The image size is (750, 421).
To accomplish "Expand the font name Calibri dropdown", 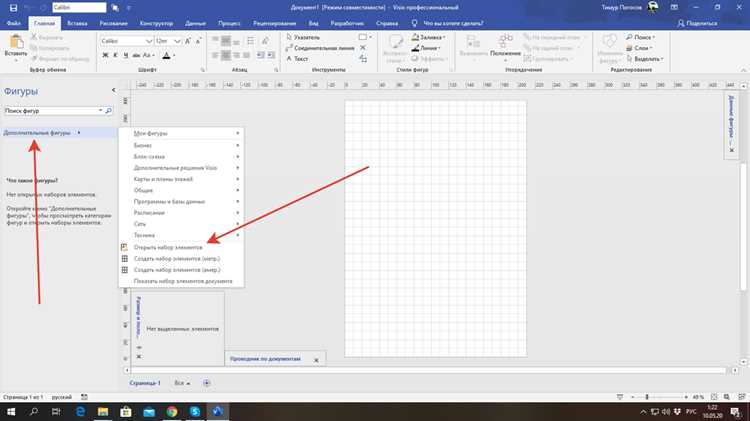I will 149,41.
